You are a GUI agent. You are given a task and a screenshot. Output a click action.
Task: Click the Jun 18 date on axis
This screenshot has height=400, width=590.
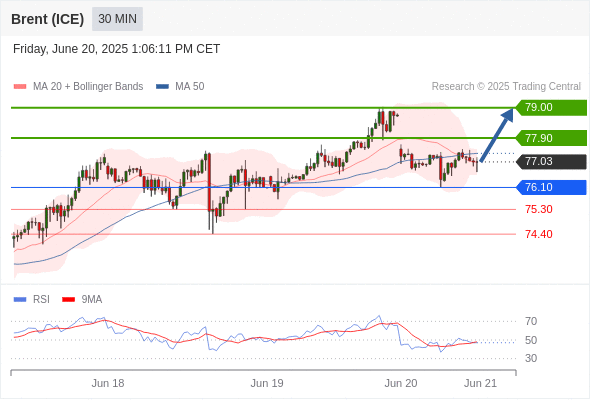pyautogui.click(x=108, y=383)
